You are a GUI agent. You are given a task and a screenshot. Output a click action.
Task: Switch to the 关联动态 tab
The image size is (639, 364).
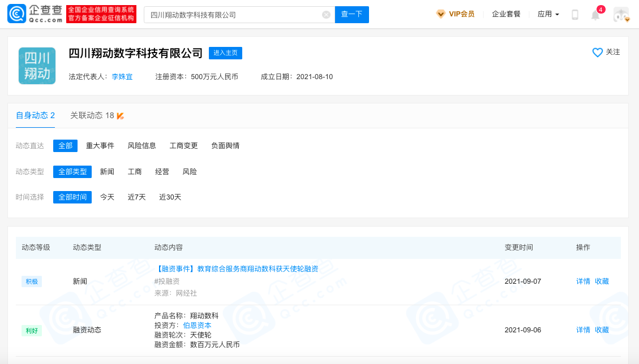coord(92,116)
